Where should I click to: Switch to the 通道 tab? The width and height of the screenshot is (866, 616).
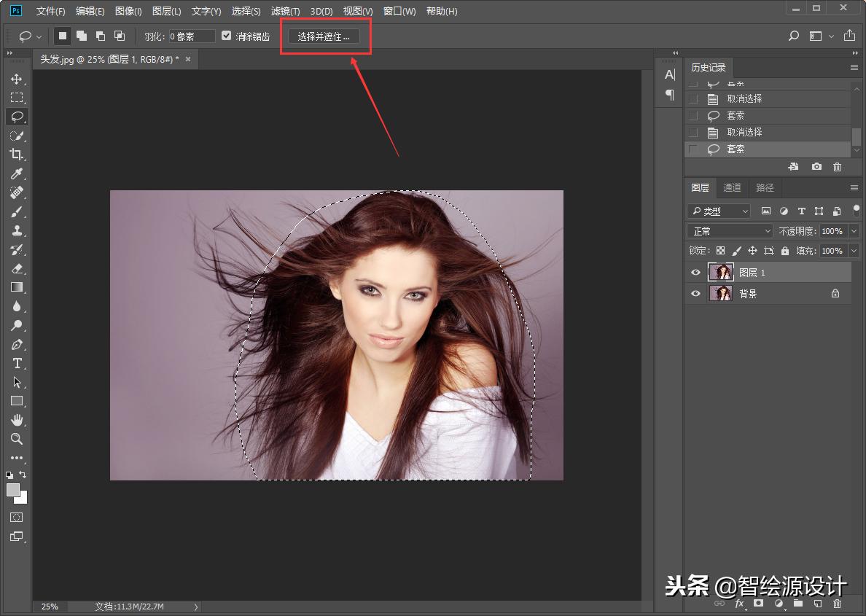732,187
